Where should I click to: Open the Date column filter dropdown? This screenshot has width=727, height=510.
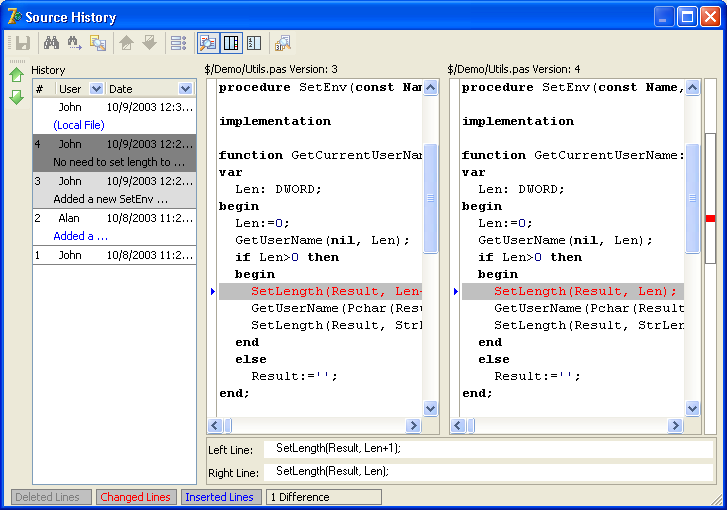click(x=185, y=89)
